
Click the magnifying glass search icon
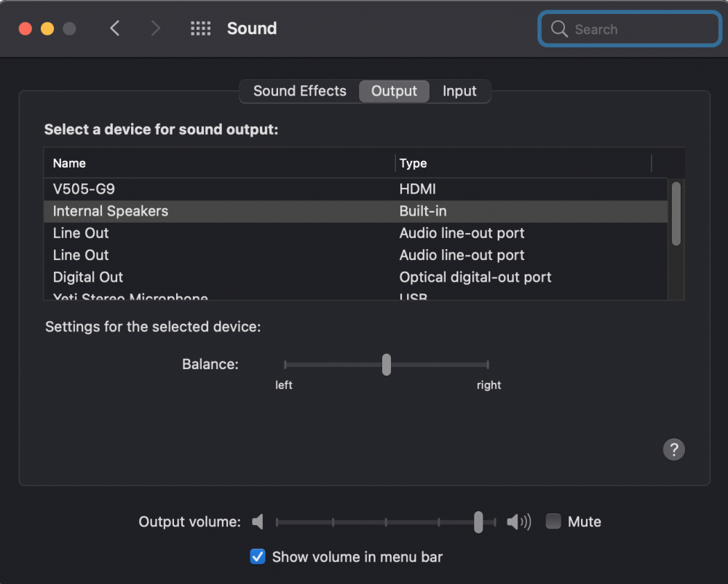point(559,29)
